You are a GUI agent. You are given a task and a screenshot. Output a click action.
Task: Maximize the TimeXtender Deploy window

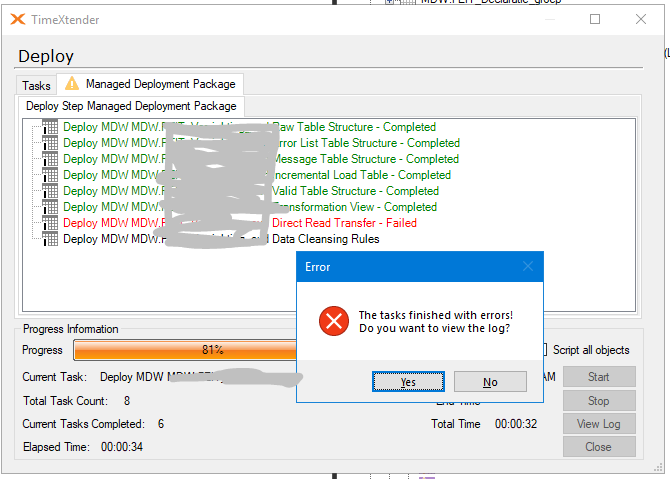point(595,19)
